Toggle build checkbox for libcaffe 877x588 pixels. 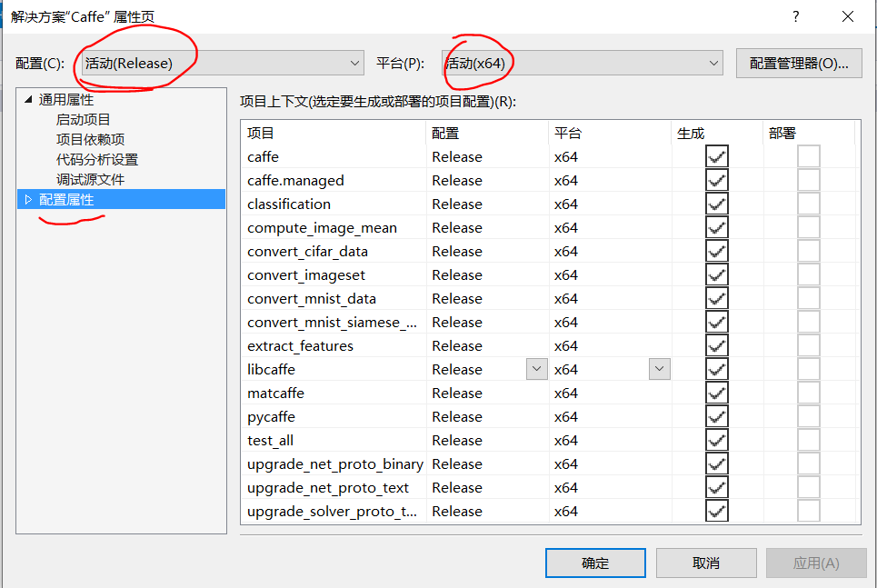[x=717, y=369]
